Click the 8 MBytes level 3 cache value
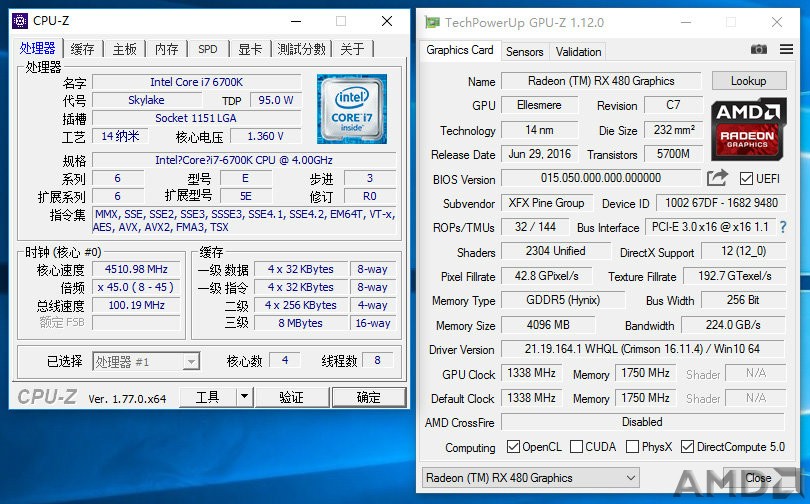 301,323
